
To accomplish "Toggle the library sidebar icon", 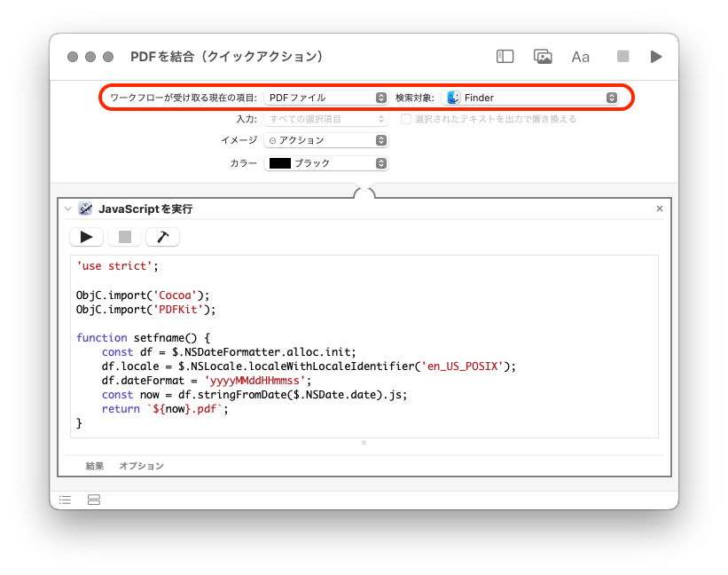I will tap(505, 57).
